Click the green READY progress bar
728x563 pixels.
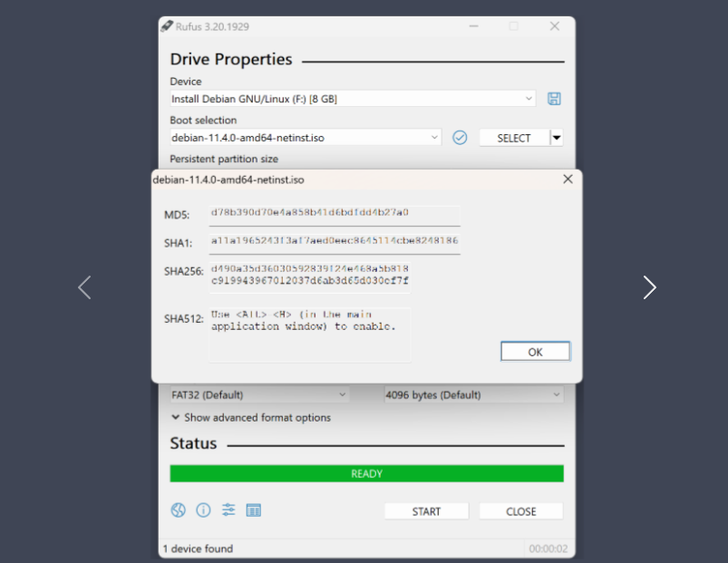(367, 473)
